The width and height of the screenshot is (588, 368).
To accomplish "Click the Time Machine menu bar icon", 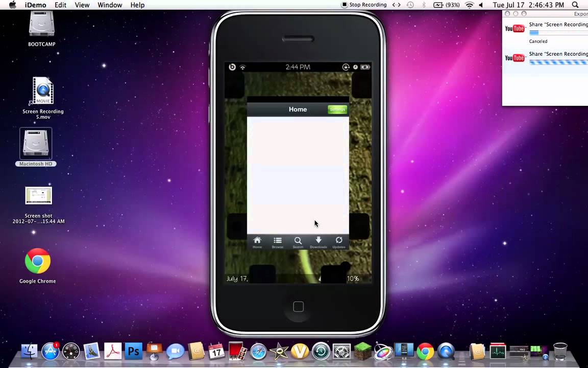I will click(410, 5).
